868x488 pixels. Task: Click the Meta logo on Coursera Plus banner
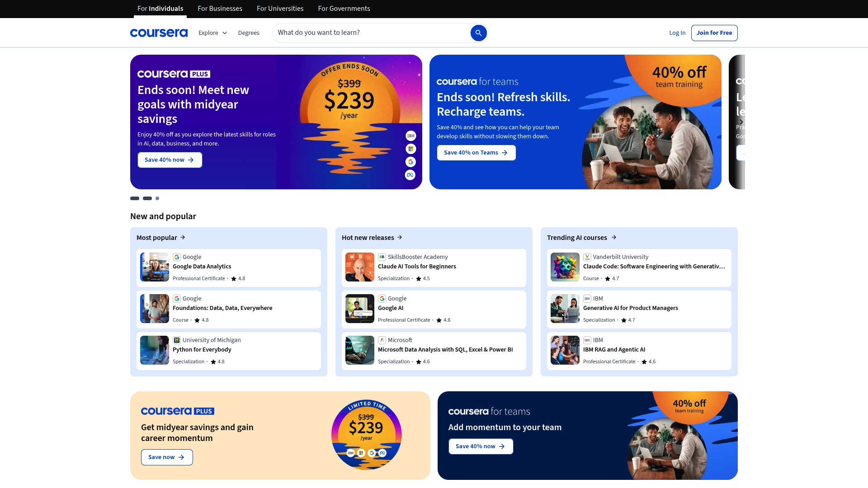pyautogui.click(x=410, y=175)
